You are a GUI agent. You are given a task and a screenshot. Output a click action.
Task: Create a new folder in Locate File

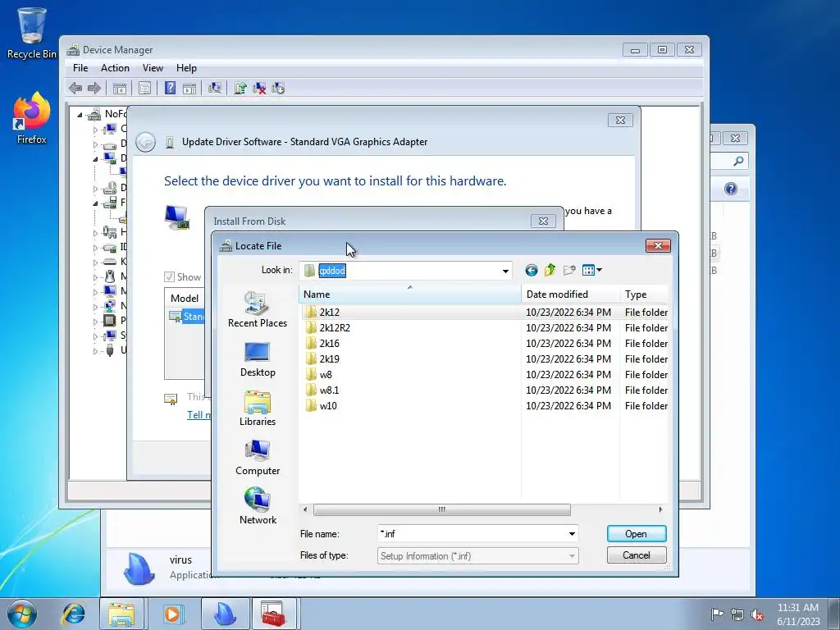pos(569,270)
